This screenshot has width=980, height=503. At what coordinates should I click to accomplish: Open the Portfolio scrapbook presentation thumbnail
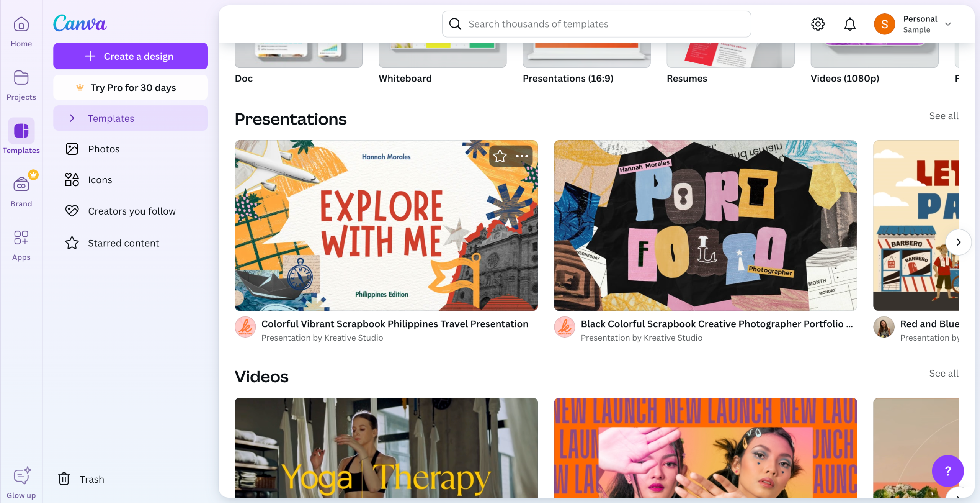tap(706, 226)
